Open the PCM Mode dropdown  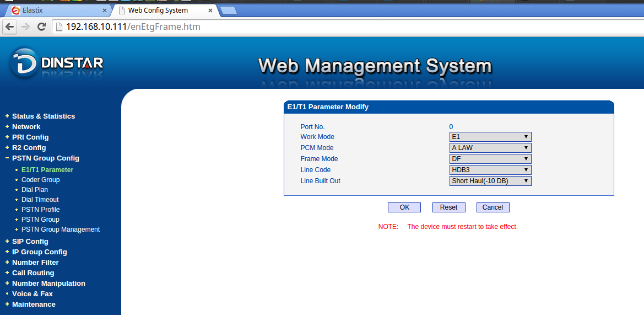tap(490, 148)
